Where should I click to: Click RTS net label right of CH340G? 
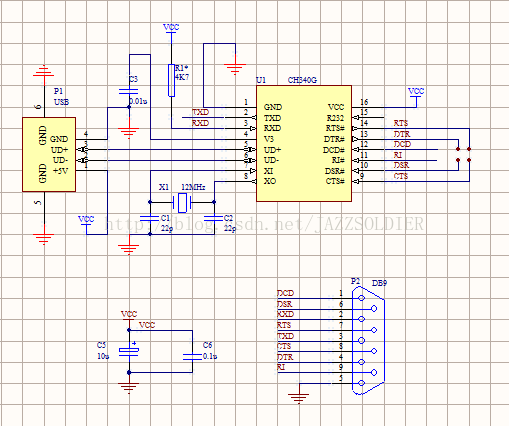[x=401, y=123]
